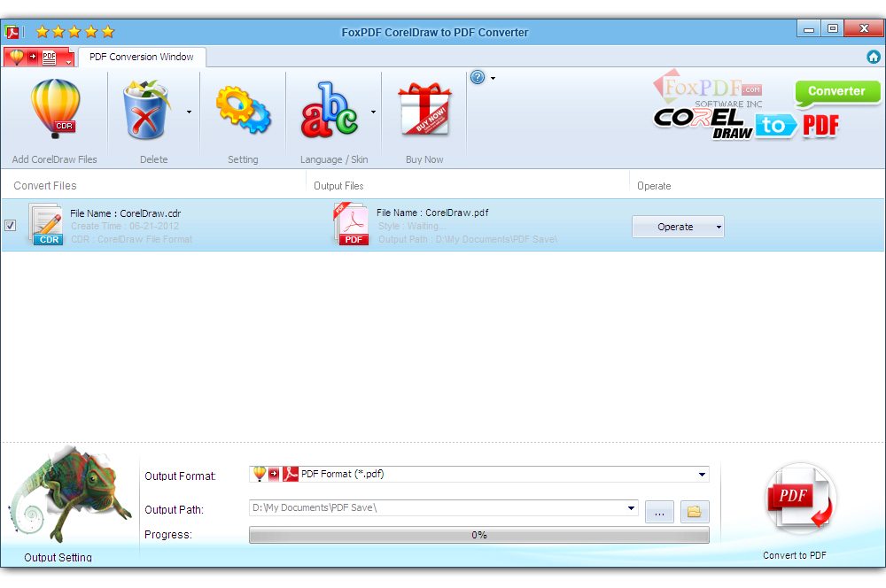This screenshot has width=886, height=588.
Task: Click the 0% progress bar
Action: tap(479, 535)
